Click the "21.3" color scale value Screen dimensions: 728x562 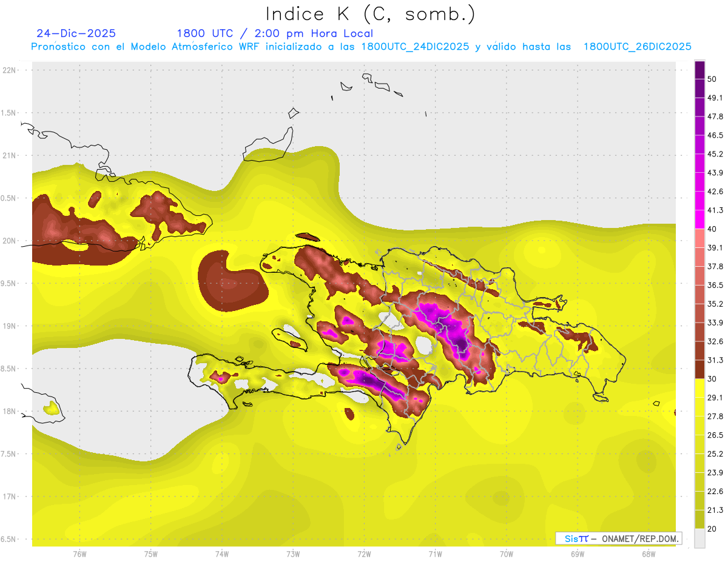tap(715, 510)
